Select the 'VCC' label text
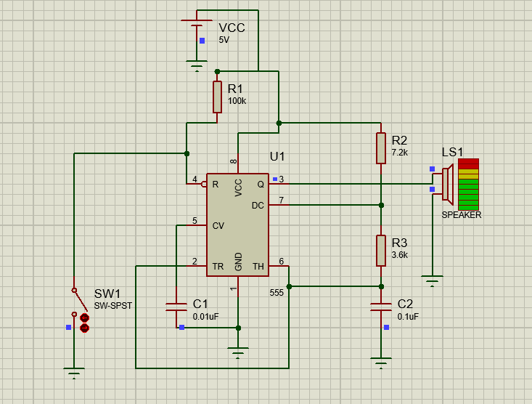 point(232,28)
